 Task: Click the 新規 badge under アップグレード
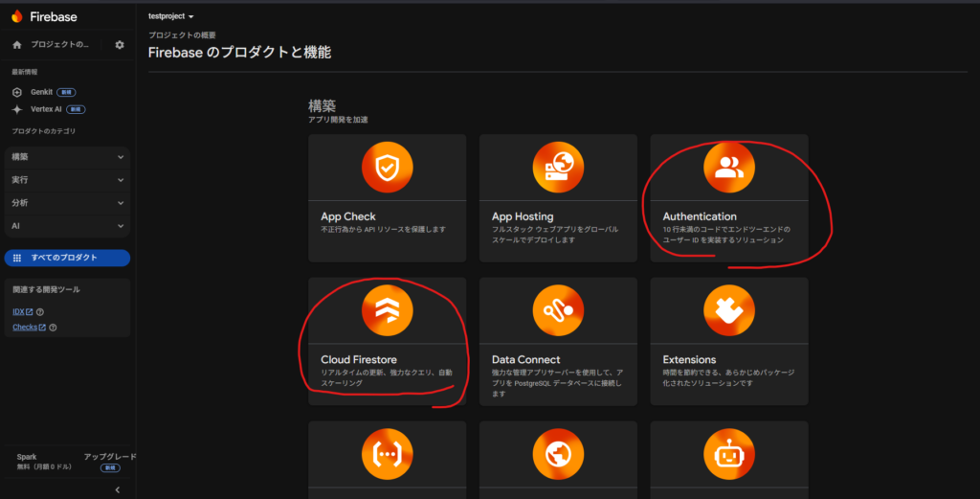point(110,467)
